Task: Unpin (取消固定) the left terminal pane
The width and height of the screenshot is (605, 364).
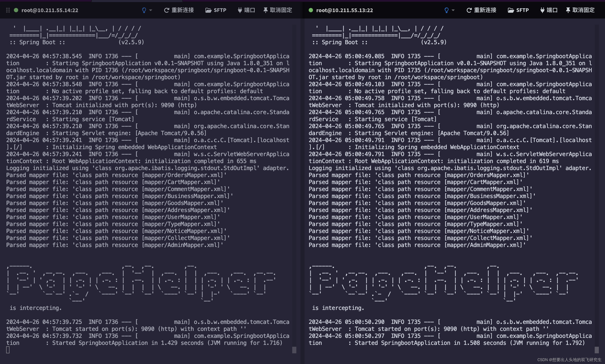Action: pos(278,10)
